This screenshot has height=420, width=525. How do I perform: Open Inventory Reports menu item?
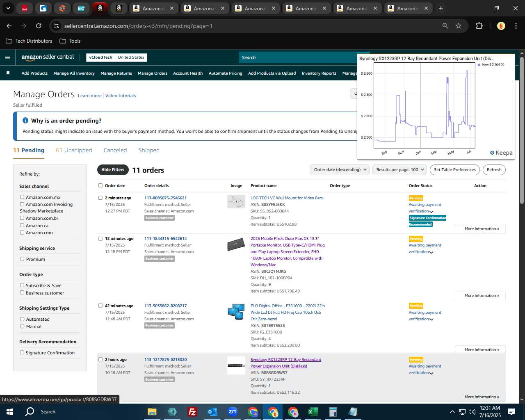(319, 73)
